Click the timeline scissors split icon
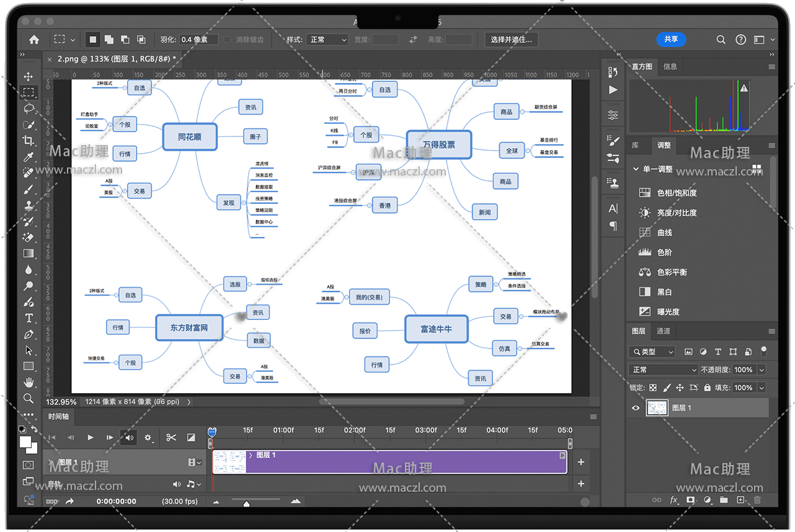The image size is (795, 532). click(171, 437)
